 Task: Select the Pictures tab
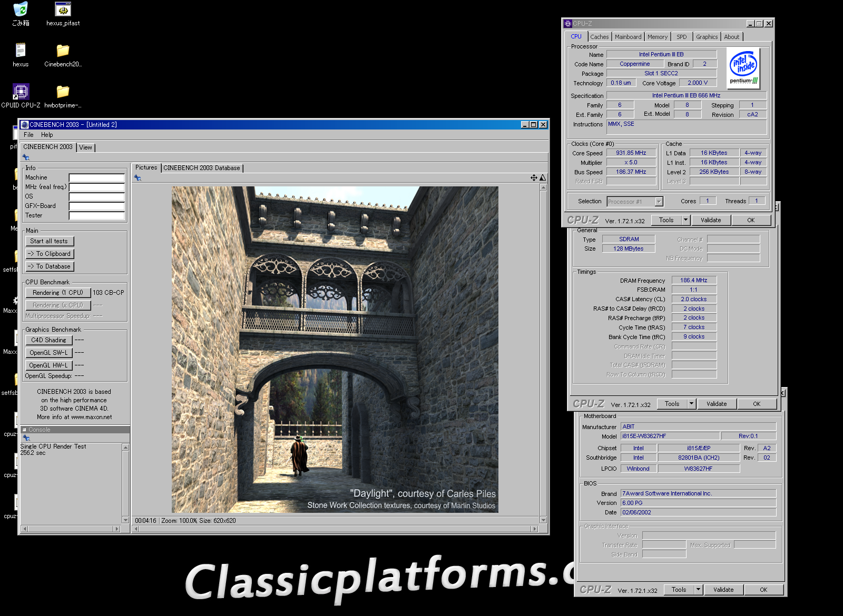point(146,167)
